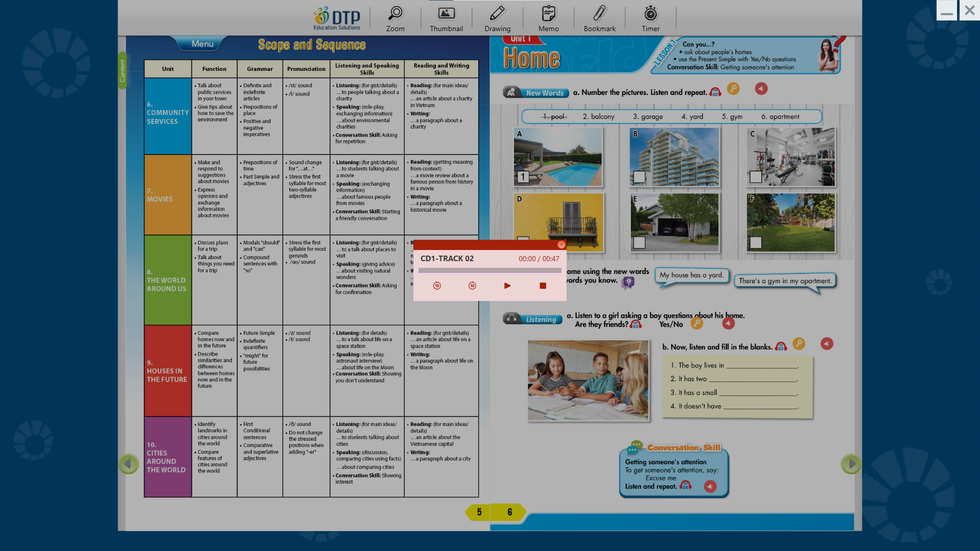Open the Memo tool
Image resolution: width=980 pixels, height=551 pixels.
coord(549,18)
